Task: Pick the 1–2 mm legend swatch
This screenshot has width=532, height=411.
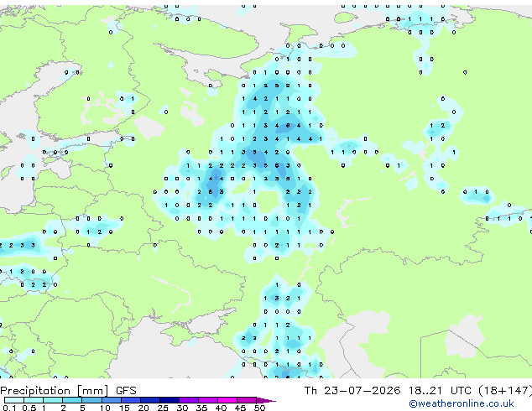Action: (x=53, y=400)
